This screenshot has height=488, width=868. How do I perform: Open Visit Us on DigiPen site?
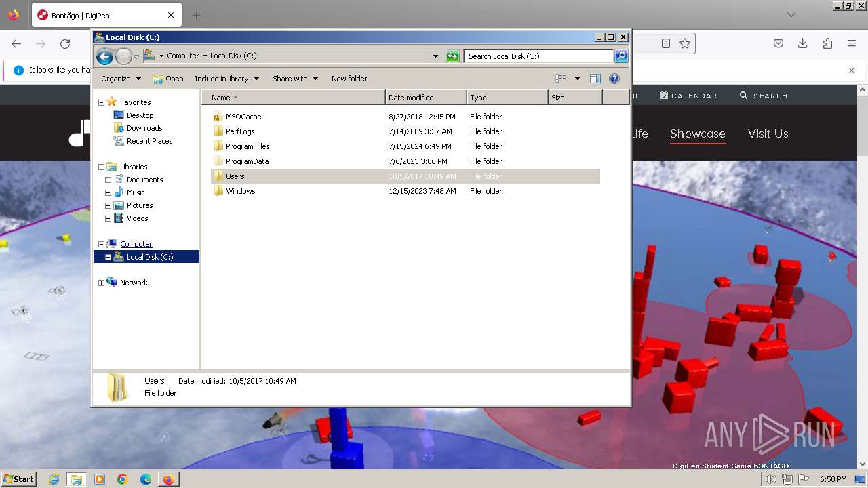768,134
